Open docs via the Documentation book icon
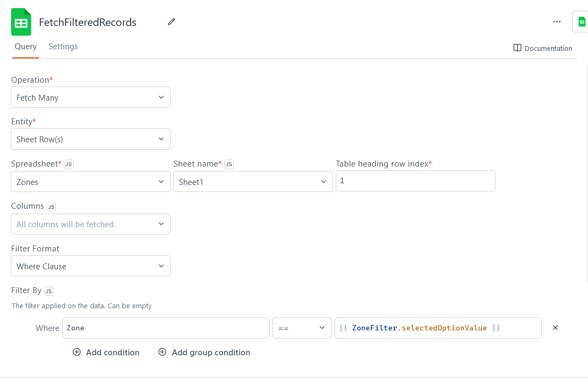588x378 pixels. (517, 48)
